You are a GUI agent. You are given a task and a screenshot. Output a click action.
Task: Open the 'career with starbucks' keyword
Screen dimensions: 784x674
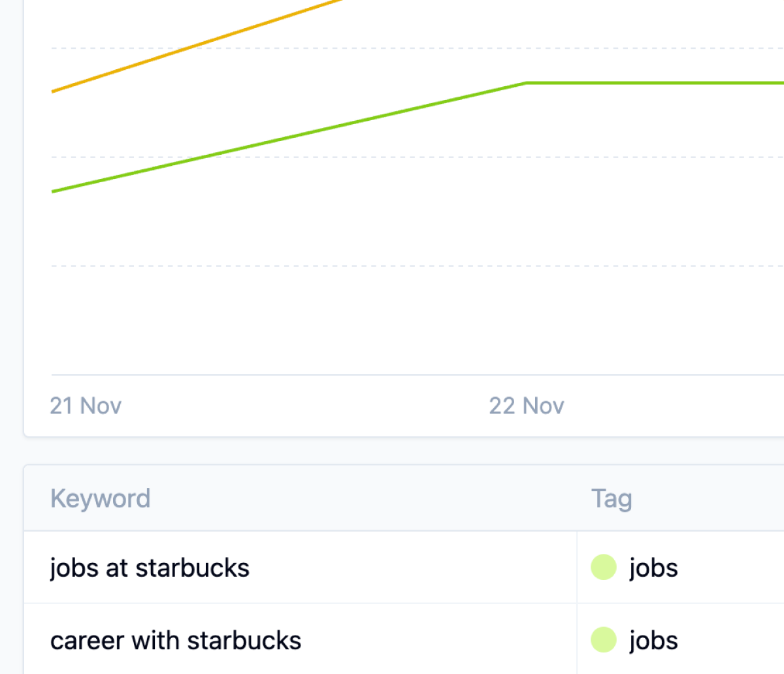[x=176, y=641]
